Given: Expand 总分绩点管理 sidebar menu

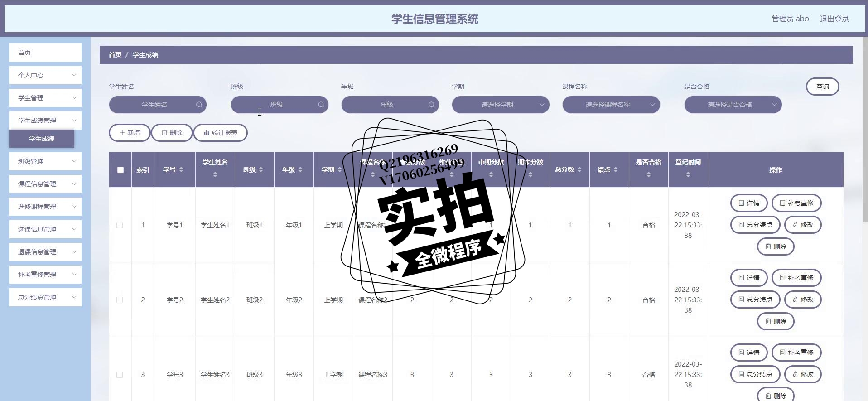Looking at the screenshot, I should click(x=45, y=297).
